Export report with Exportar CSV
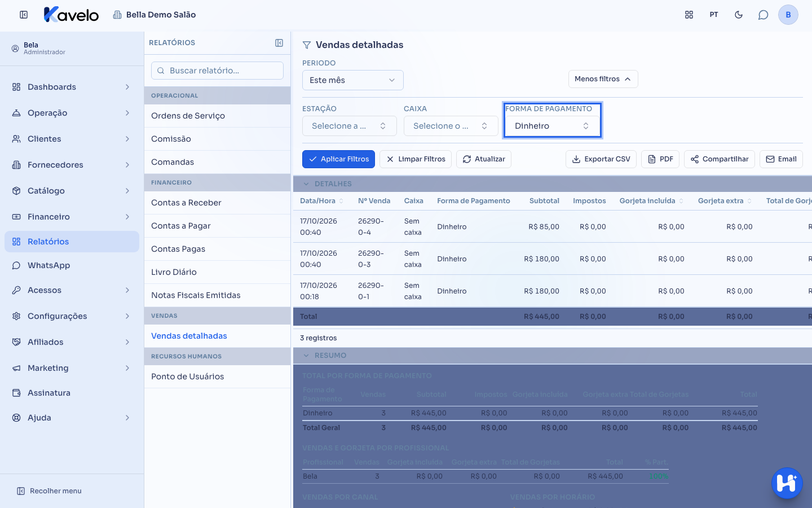812x508 pixels. [x=601, y=159]
